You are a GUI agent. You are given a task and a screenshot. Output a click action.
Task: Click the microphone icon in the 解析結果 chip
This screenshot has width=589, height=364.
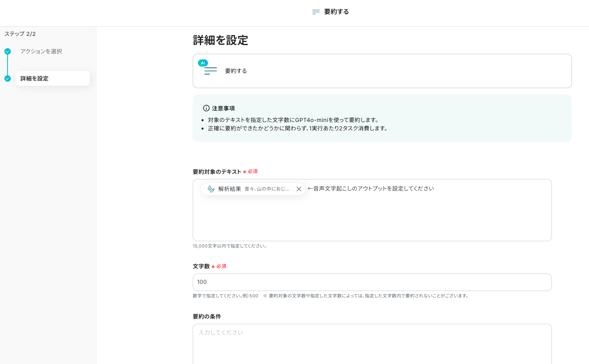click(211, 189)
